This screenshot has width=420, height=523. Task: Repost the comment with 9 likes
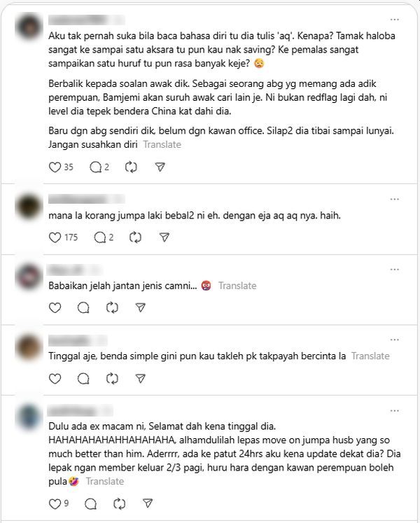pyautogui.click(x=120, y=504)
